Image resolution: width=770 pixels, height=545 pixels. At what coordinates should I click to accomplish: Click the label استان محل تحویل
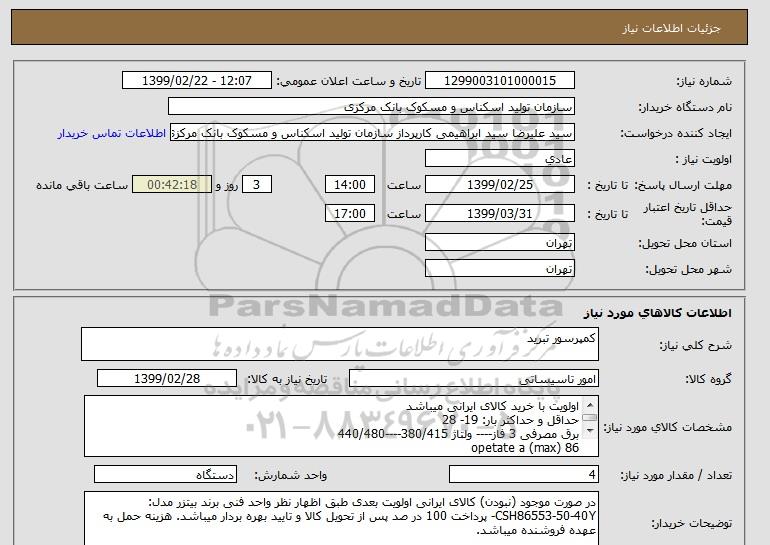[x=685, y=243]
